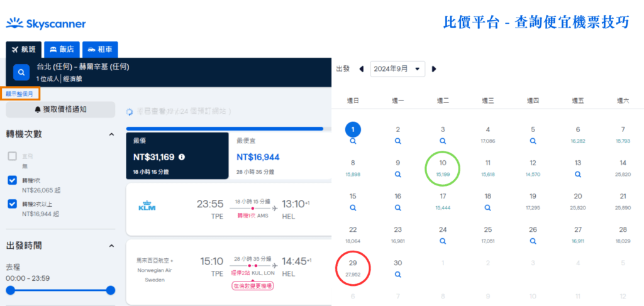Open the blue search icon button

point(21,72)
